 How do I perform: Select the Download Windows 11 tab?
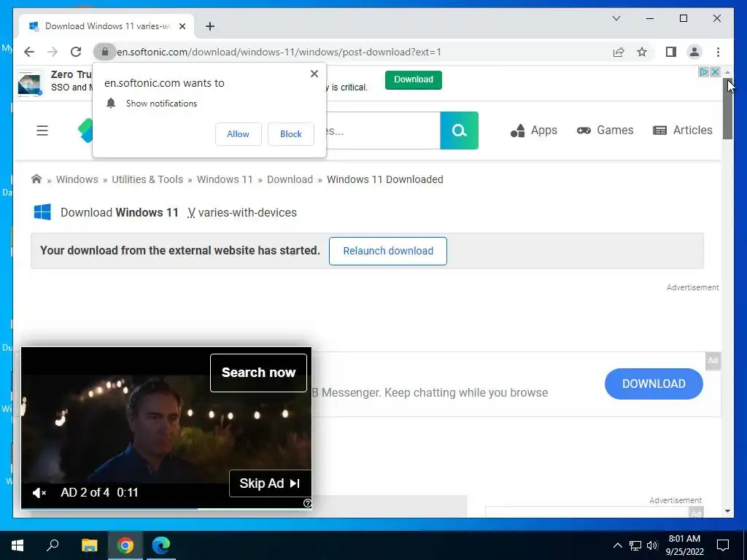tap(107, 26)
